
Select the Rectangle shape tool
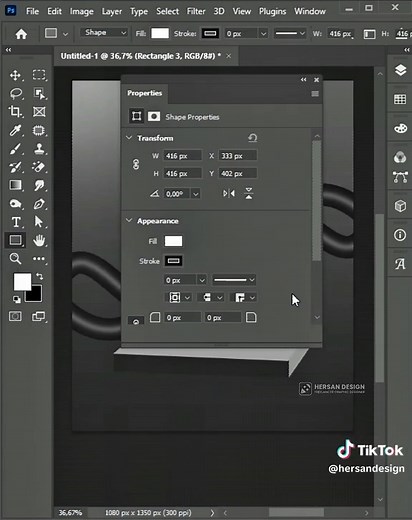(x=15, y=240)
